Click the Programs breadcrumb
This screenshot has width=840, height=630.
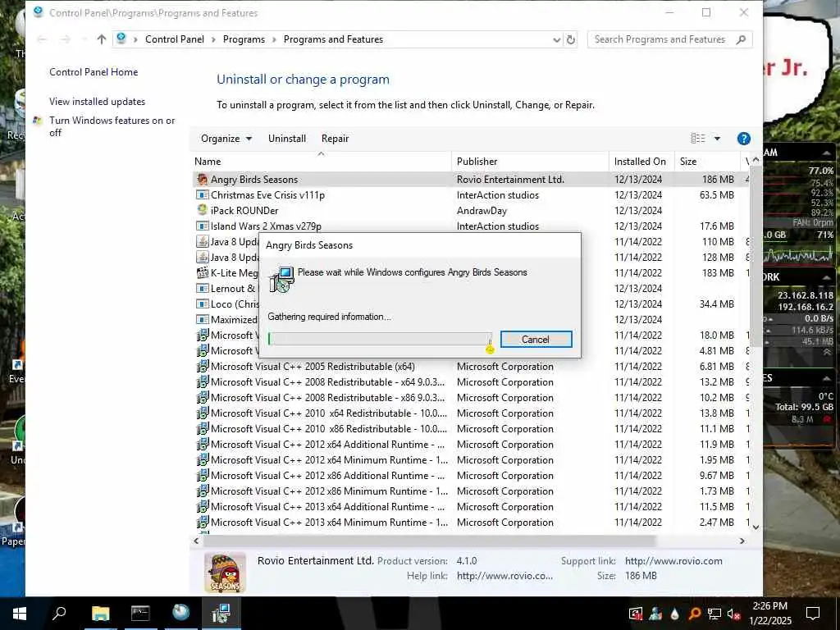244,39
